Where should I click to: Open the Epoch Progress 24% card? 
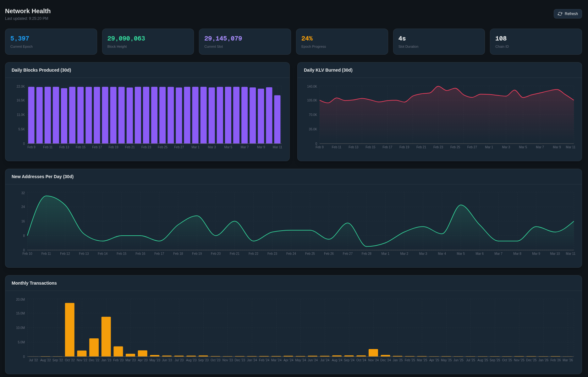pyautogui.click(x=342, y=41)
